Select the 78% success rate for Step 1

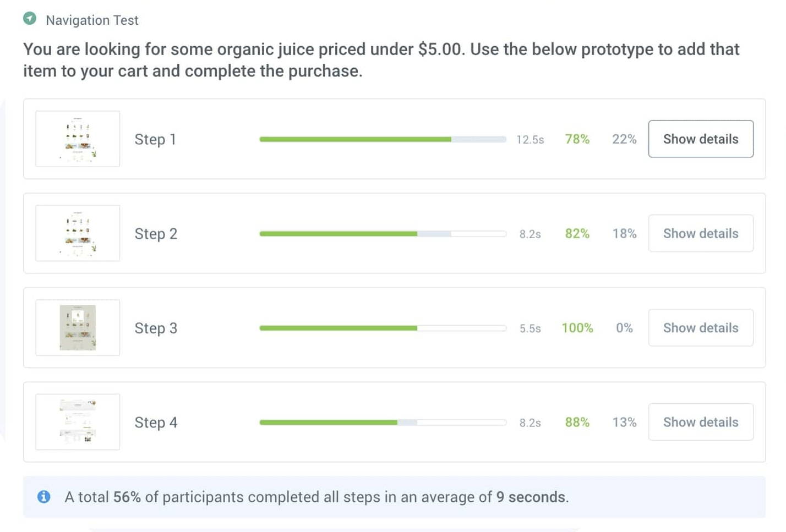tap(576, 139)
